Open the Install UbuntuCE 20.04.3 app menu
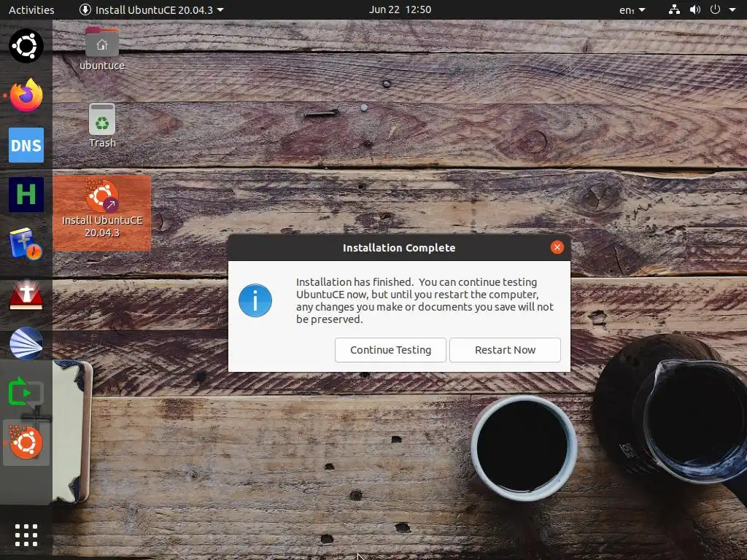Viewport: 747px width, 560px height. coord(152,9)
